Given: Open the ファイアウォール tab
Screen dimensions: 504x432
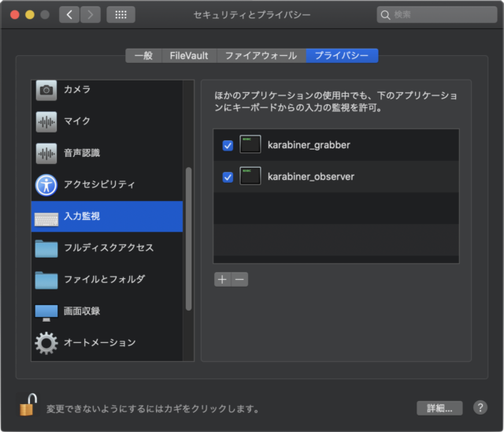Looking at the screenshot, I should (261, 56).
